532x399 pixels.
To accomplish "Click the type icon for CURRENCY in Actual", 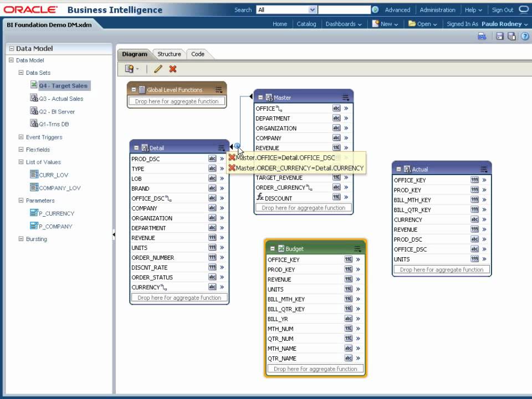I will click(475, 219).
